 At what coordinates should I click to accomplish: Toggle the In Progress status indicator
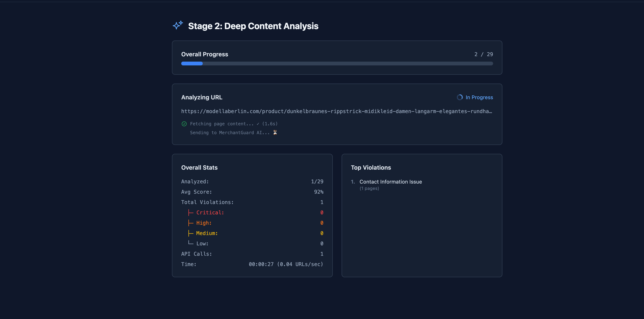tap(475, 97)
